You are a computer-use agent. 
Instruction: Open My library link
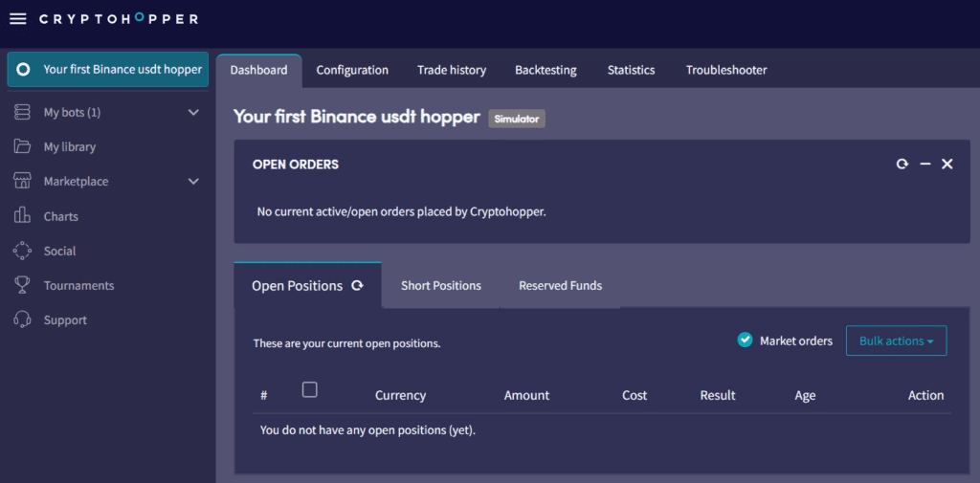coord(69,147)
